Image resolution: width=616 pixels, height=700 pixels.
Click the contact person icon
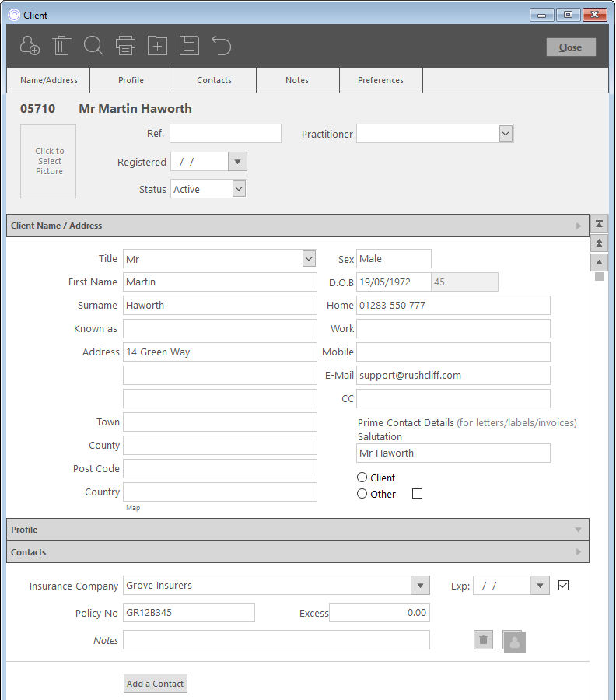point(514,642)
